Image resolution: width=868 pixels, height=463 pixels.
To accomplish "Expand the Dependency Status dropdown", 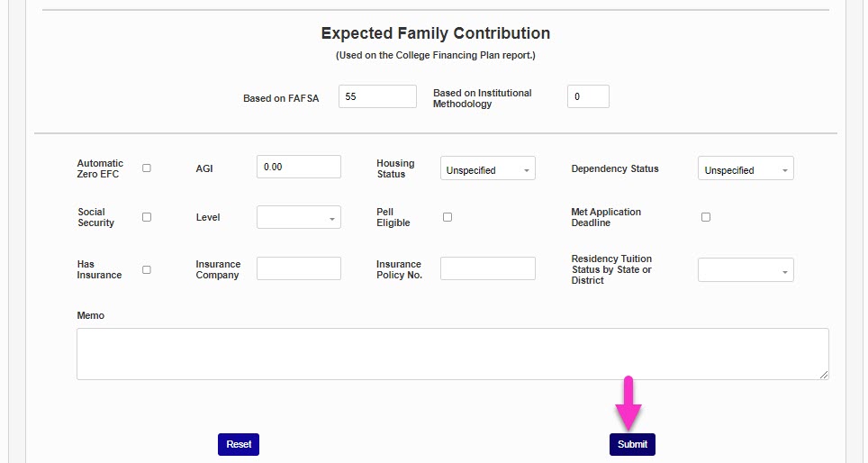I will pos(745,169).
